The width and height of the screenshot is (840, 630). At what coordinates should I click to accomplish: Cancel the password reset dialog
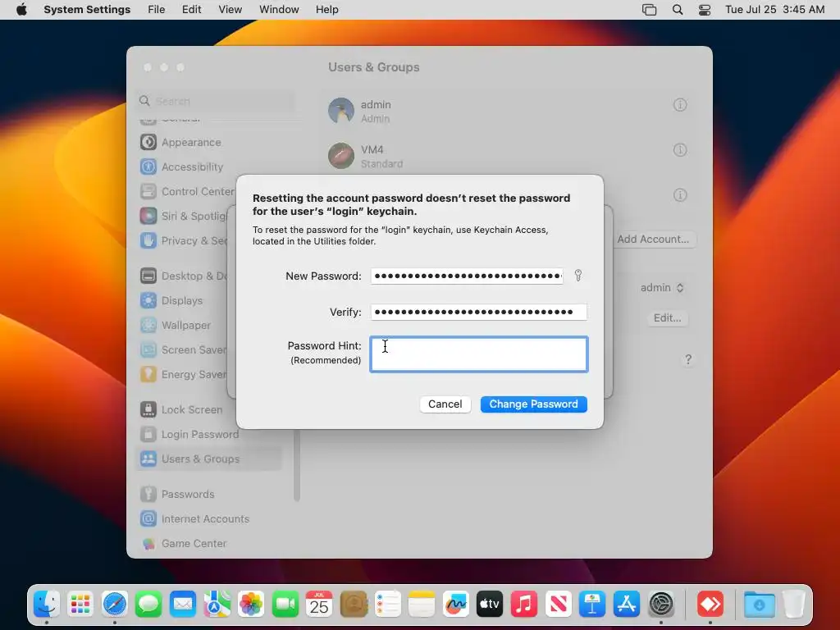click(445, 404)
